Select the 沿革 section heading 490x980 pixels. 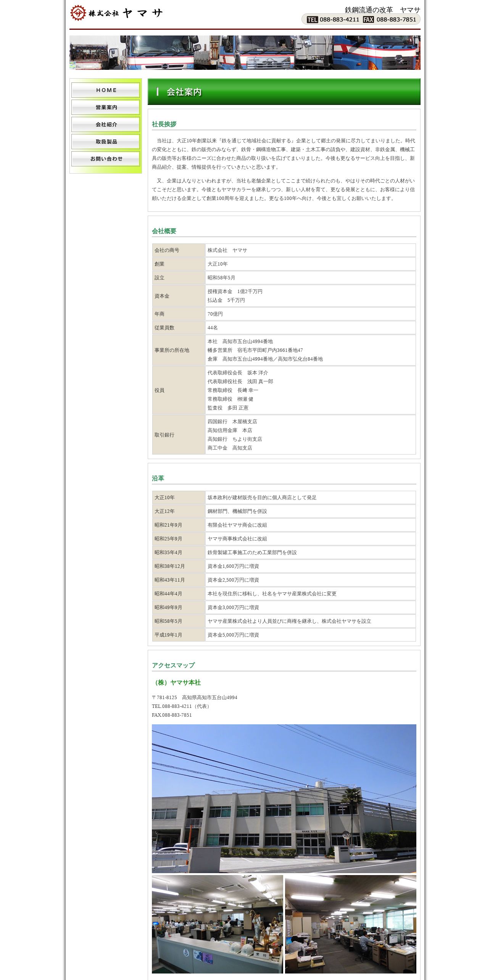tap(158, 478)
